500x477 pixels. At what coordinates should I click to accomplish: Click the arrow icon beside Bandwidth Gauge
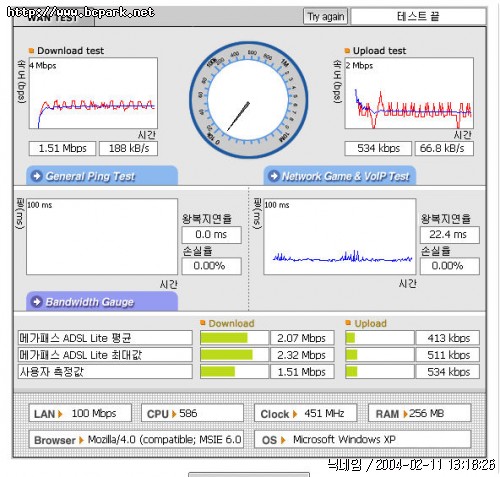pos(37,302)
